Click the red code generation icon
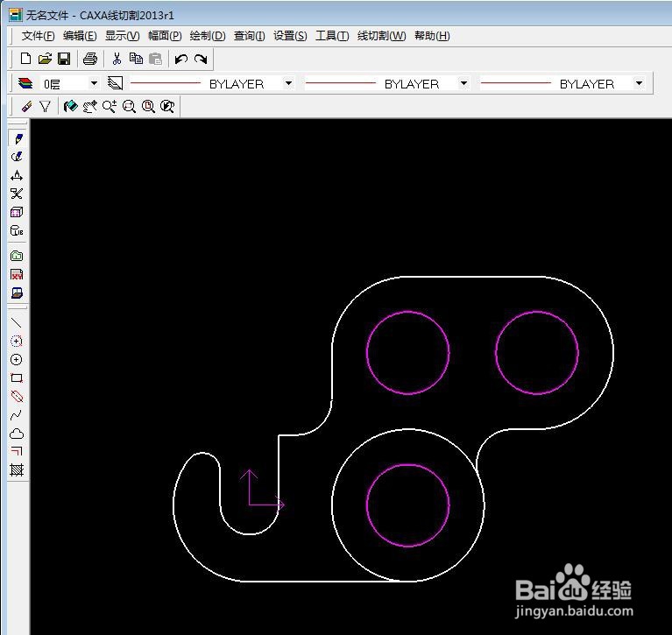Viewport: 672px width, 635px height. 17,274
